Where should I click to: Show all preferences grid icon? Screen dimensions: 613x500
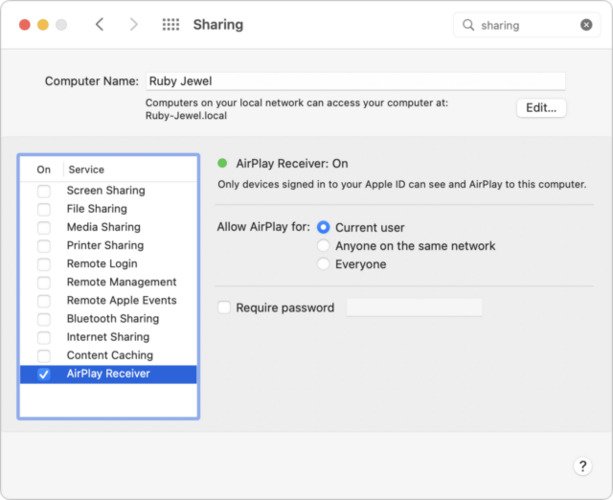coord(171,25)
